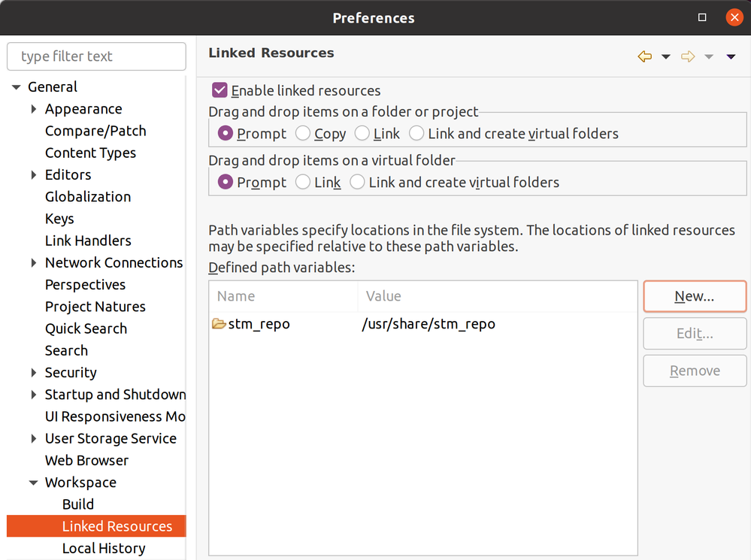Collapse the General tree node

pyautogui.click(x=17, y=87)
